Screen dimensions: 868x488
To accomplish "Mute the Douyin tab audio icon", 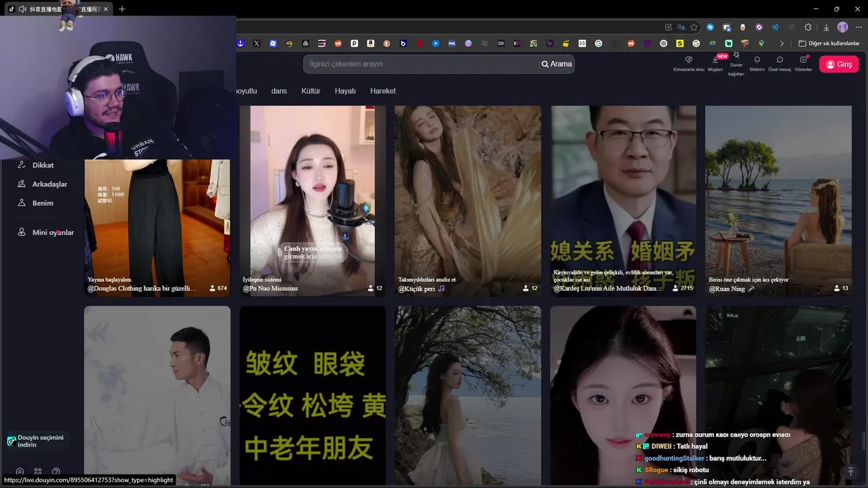I will (x=22, y=9).
